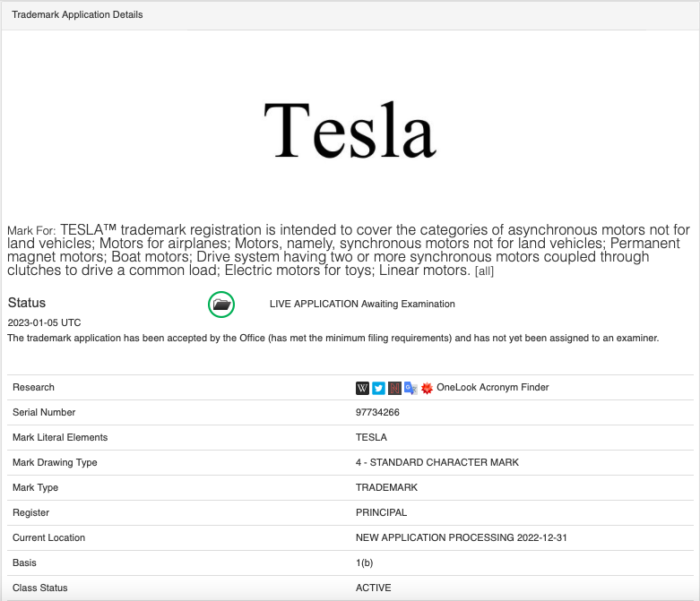Click the LIVE APPLICATION Awaiting Examination text
700x601 pixels.
click(x=362, y=305)
